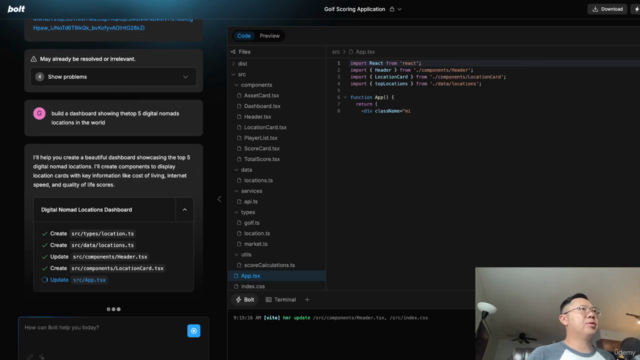Click the loading spinner beside Update src/App.tsx

[x=44, y=280]
